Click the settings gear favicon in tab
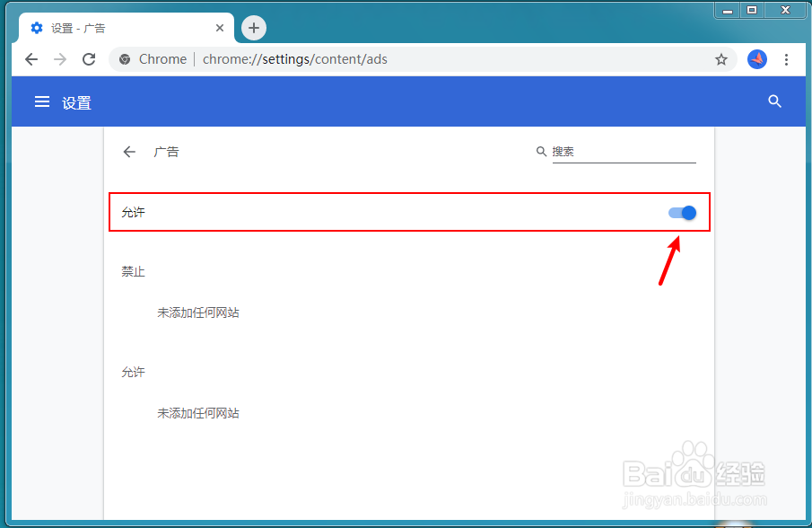 click(x=37, y=28)
